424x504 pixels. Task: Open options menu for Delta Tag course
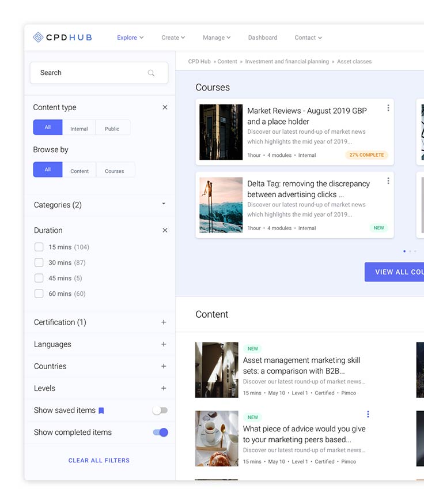click(388, 181)
